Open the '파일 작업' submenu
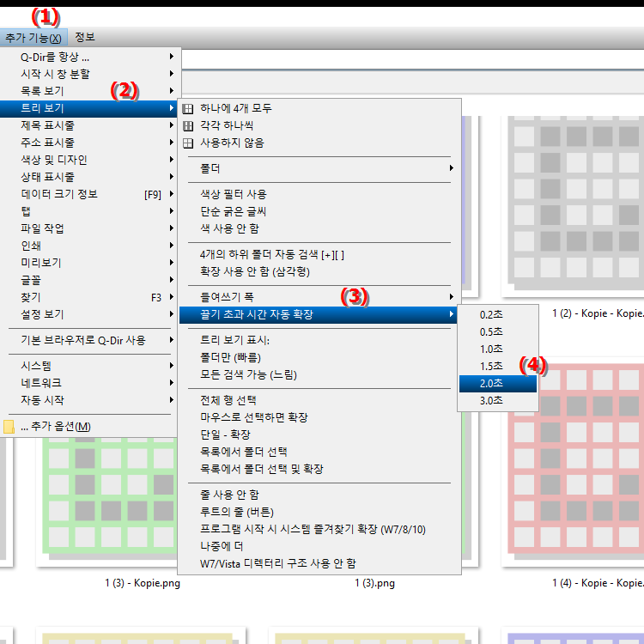The width and height of the screenshot is (644, 644). point(88,228)
